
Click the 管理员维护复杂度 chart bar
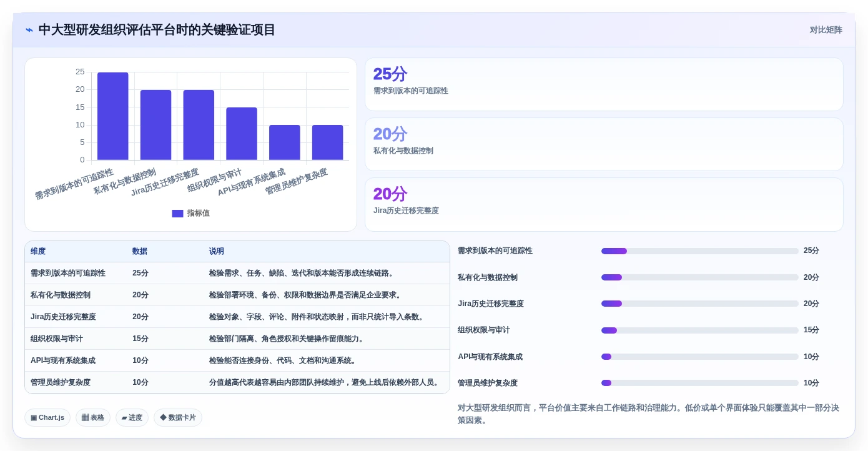tap(328, 142)
